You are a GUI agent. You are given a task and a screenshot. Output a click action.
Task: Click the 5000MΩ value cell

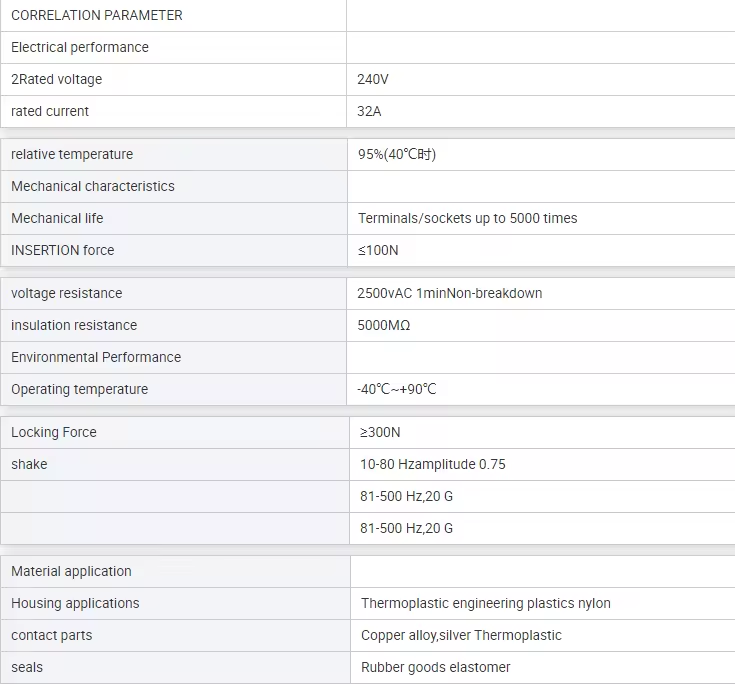tap(384, 326)
